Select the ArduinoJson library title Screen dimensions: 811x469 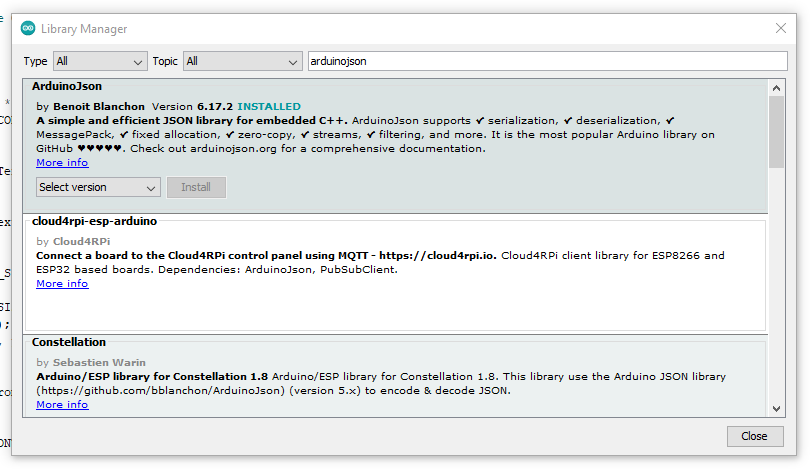point(67,86)
